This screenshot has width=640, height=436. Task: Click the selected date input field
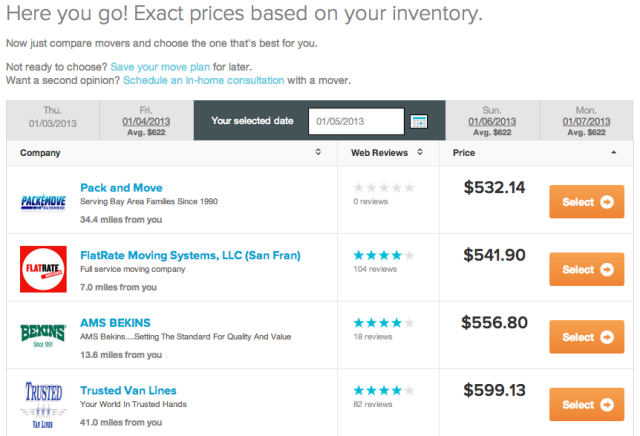click(x=356, y=121)
